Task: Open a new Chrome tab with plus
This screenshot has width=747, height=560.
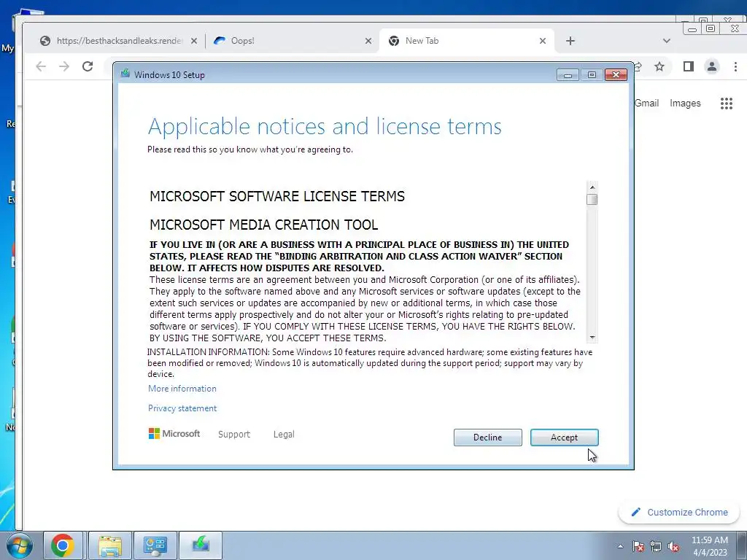Action: click(570, 41)
